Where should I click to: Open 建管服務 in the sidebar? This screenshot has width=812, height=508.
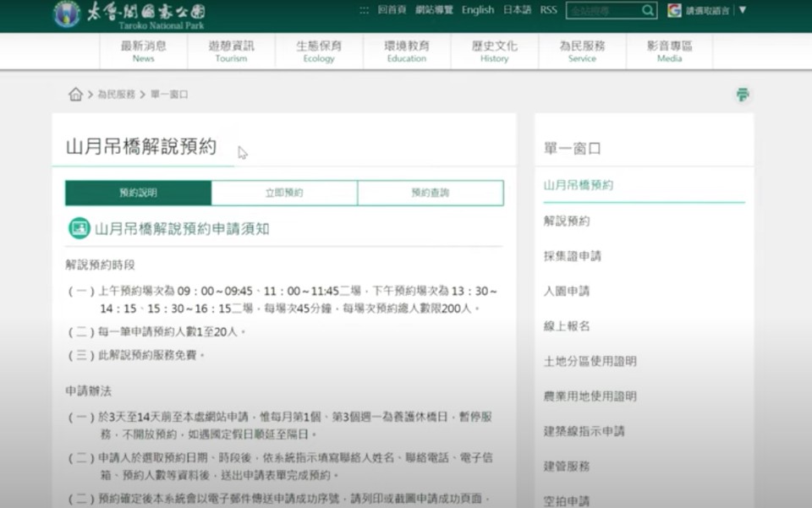point(567,466)
